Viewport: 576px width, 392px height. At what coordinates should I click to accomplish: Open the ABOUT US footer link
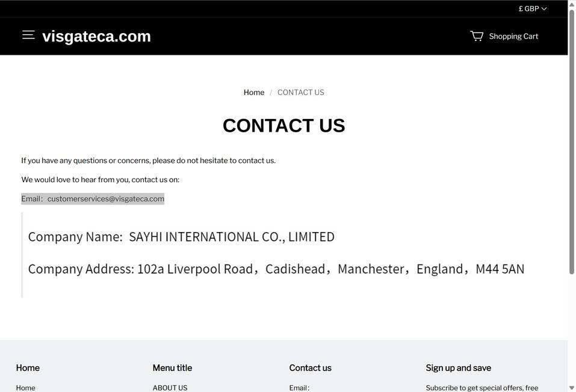click(x=170, y=388)
